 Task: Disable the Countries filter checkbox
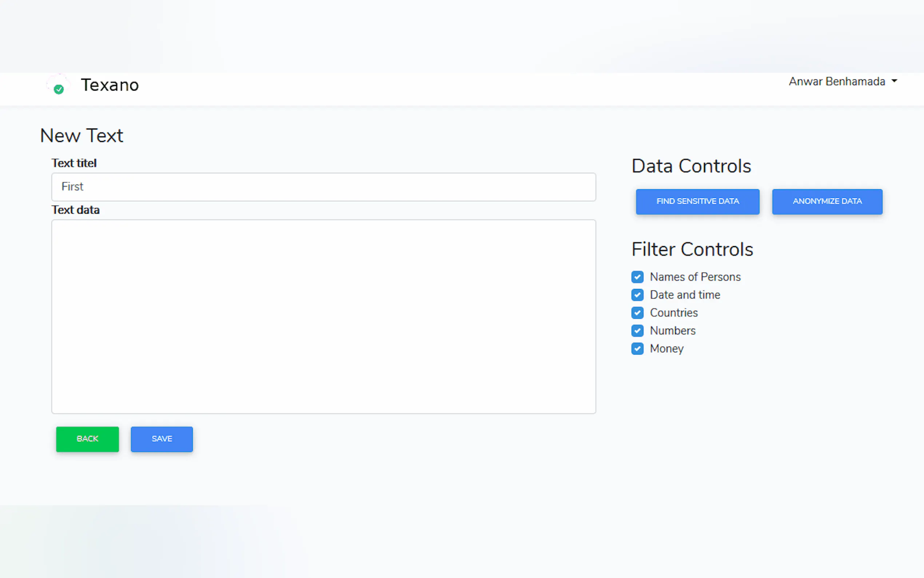[x=637, y=313]
